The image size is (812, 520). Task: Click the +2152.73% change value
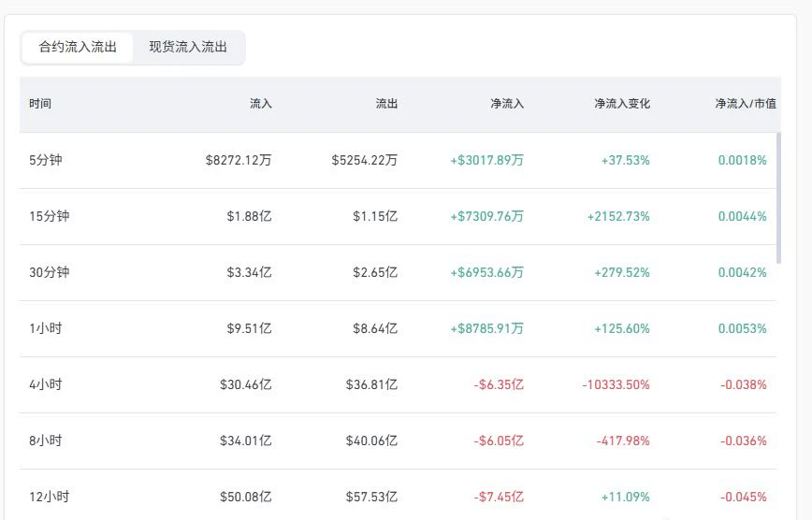click(618, 216)
